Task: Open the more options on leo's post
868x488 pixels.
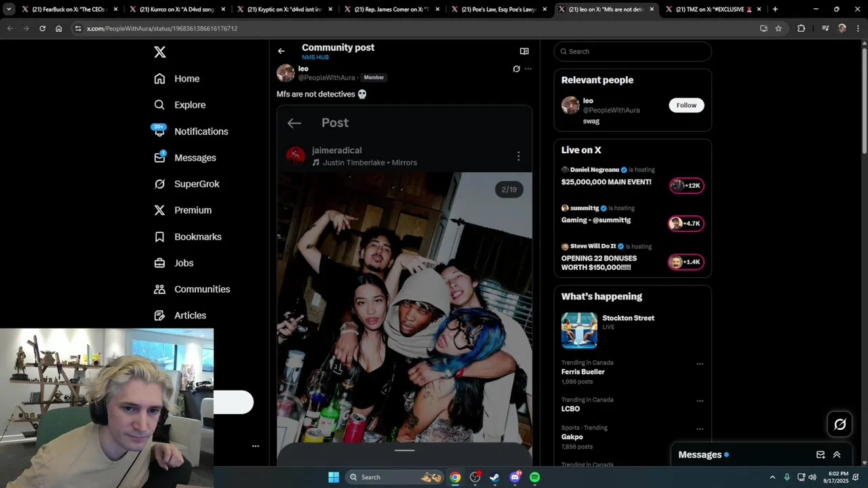Action: 528,69
